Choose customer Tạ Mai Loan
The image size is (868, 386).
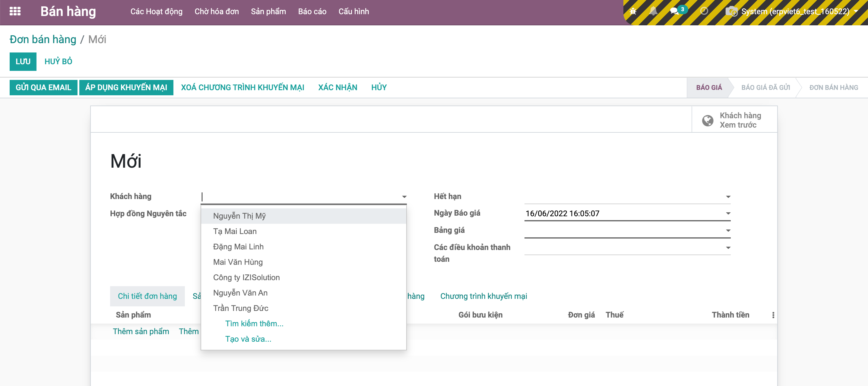click(x=304, y=231)
